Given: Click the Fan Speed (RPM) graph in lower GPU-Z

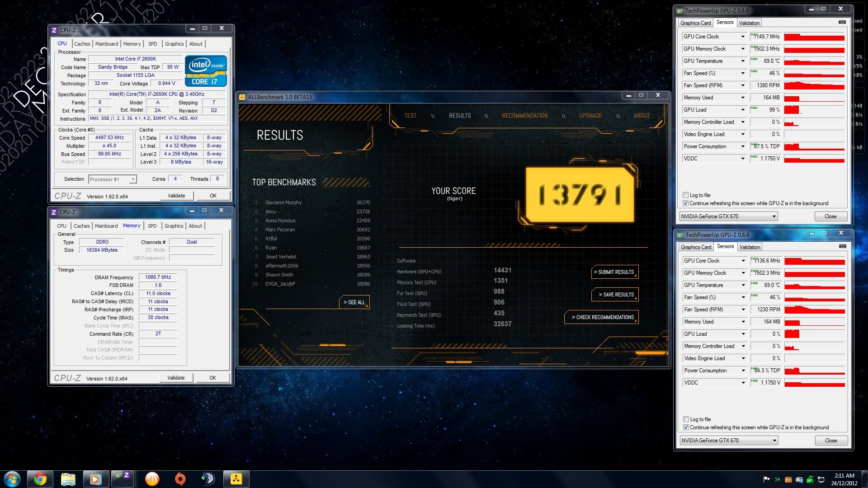Looking at the screenshot, I should (815, 310).
